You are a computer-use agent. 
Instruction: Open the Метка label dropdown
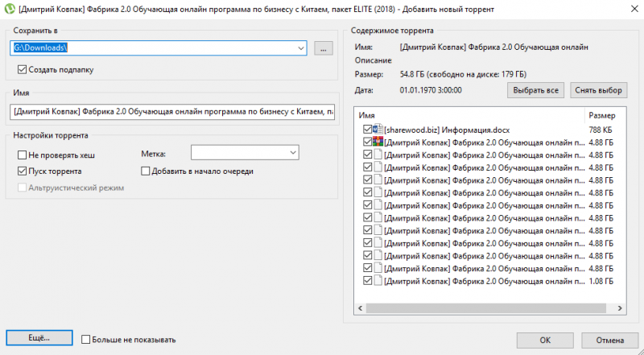point(292,153)
